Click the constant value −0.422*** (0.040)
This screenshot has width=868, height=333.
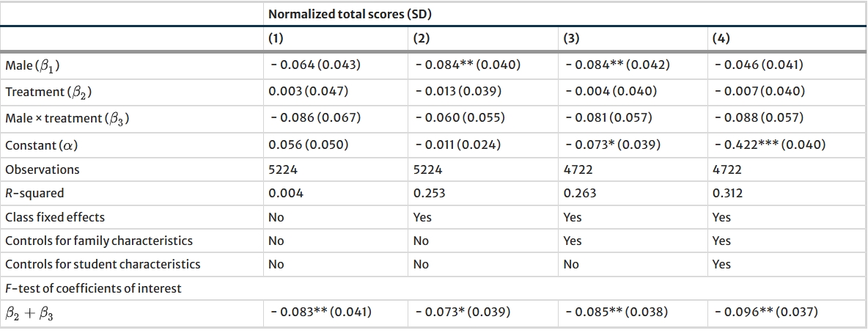coord(769,145)
